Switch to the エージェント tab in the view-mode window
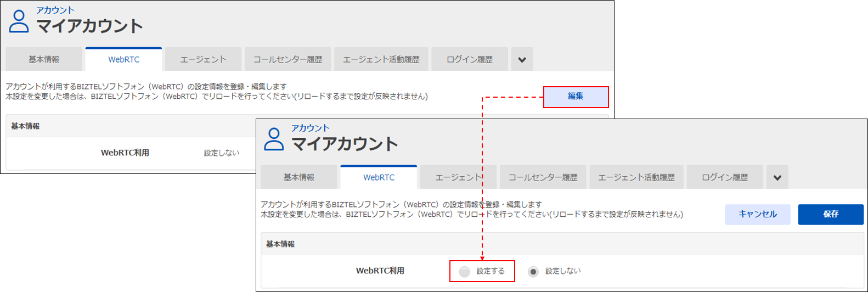 click(x=203, y=59)
